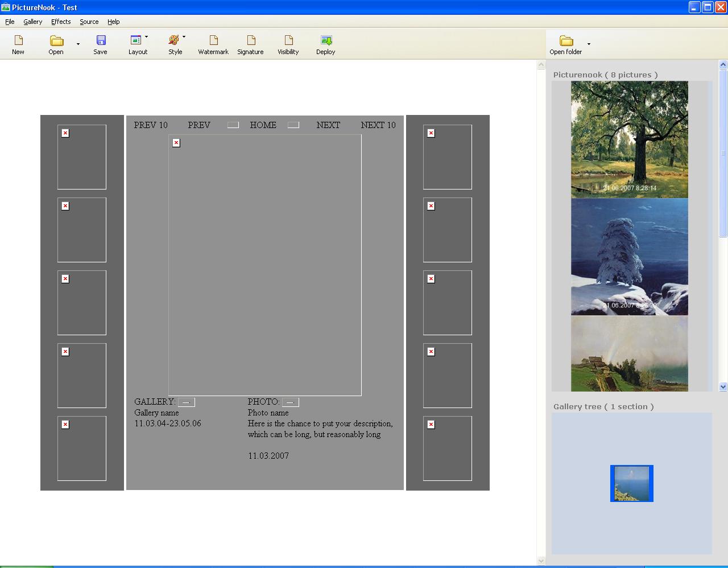
Task: Click the small button right of HOME
Action: pyautogui.click(x=293, y=125)
